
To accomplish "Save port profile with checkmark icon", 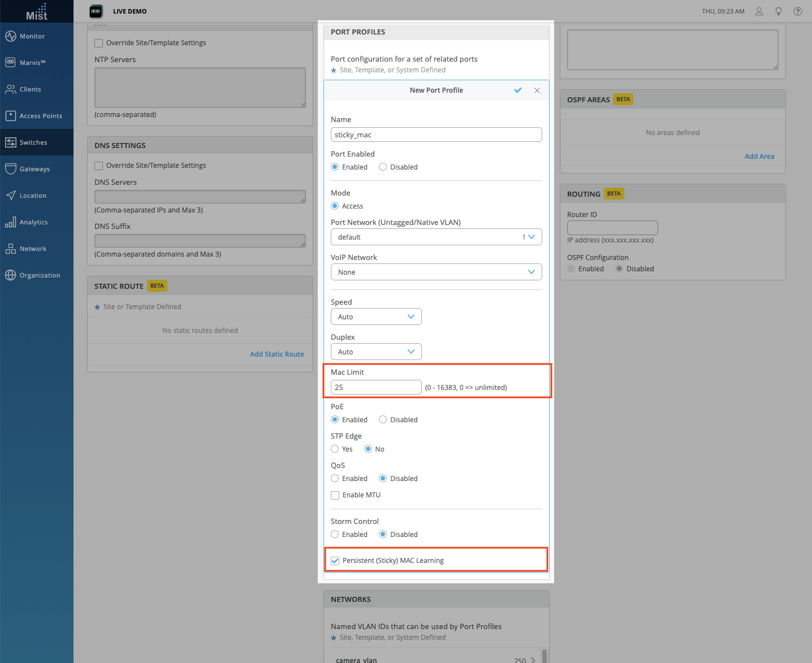I will pyautogui.click(x=518, y=90).
